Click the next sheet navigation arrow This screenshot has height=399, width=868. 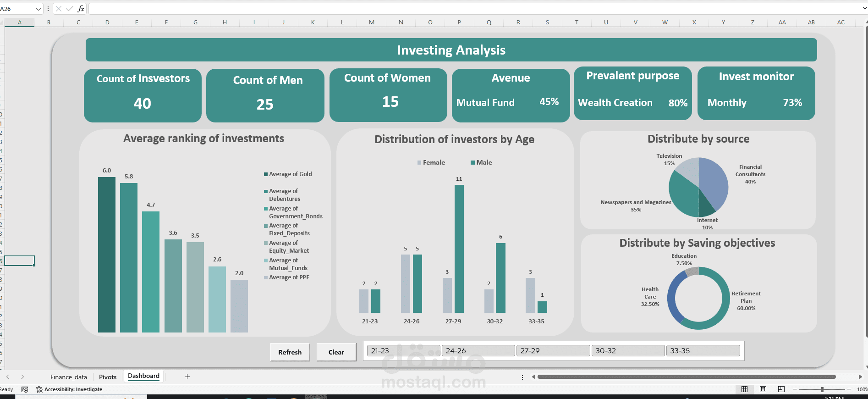coord(22,377)
